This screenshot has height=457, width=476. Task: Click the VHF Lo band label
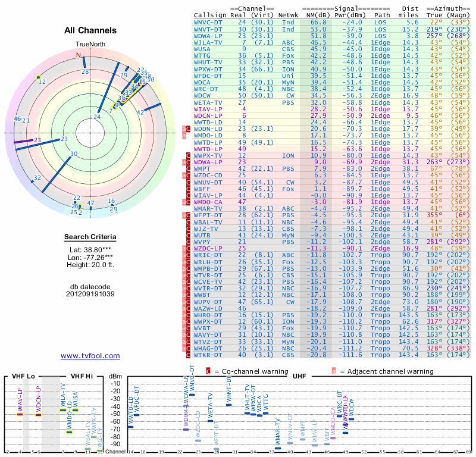(23, 376)
